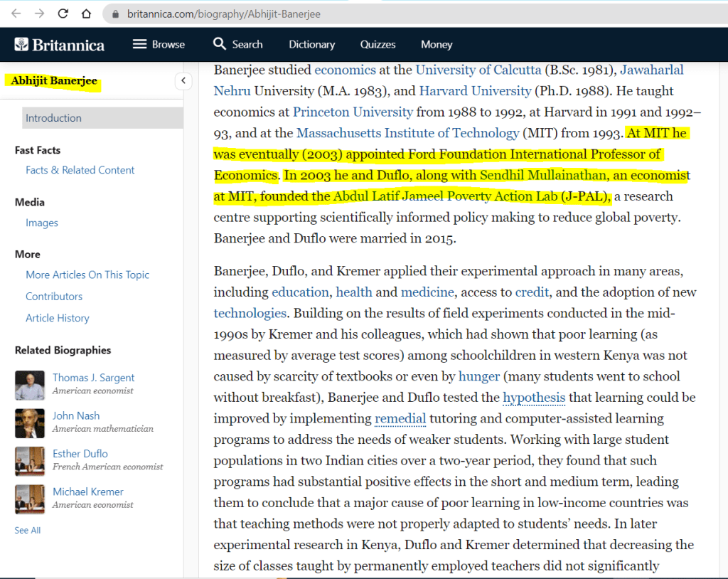Open the Quizzes menu item
The height and width of the screenshot is (579, 728).
(378, 44)
